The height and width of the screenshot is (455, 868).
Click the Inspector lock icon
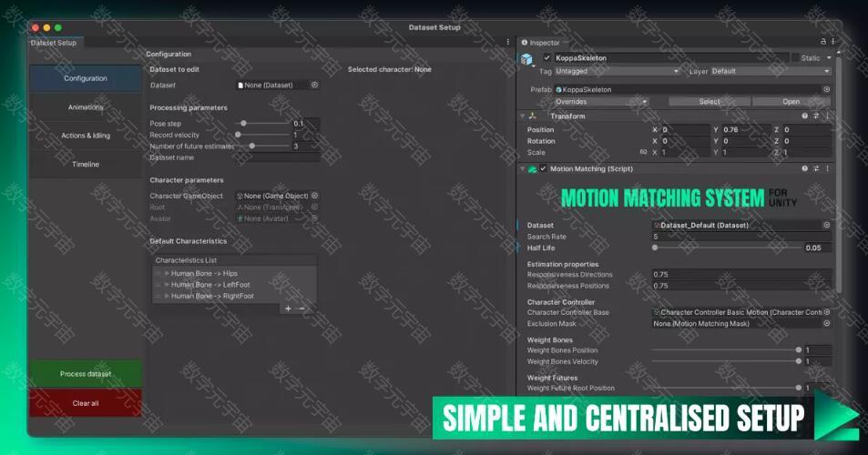822,42
